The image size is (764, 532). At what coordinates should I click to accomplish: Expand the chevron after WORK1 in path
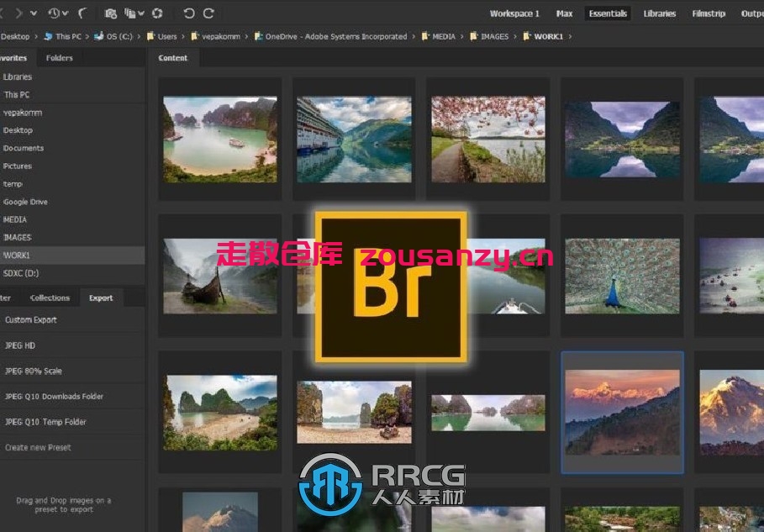(570, 36)
